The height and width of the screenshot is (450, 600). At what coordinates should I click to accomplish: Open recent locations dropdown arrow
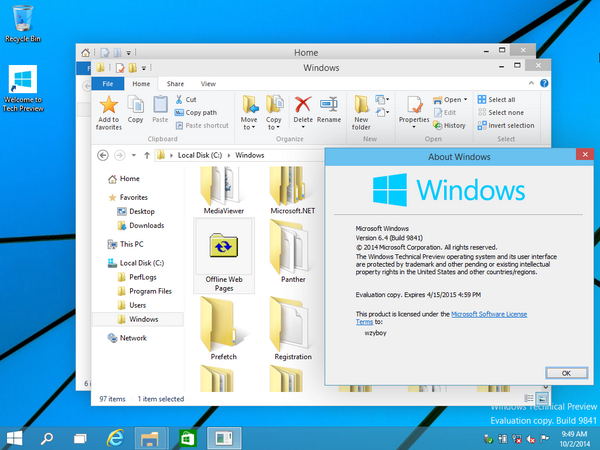(x=132, y=156)
